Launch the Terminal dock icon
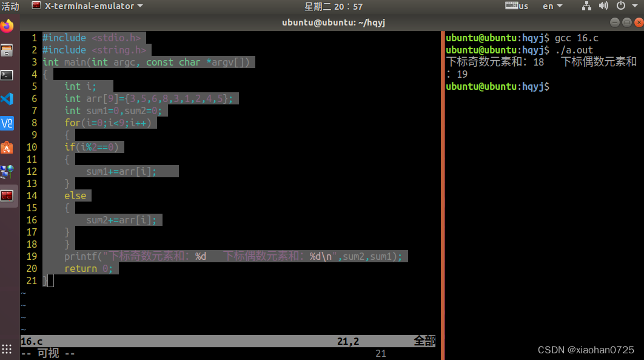644x360 pixels. (x=7, y=75)
